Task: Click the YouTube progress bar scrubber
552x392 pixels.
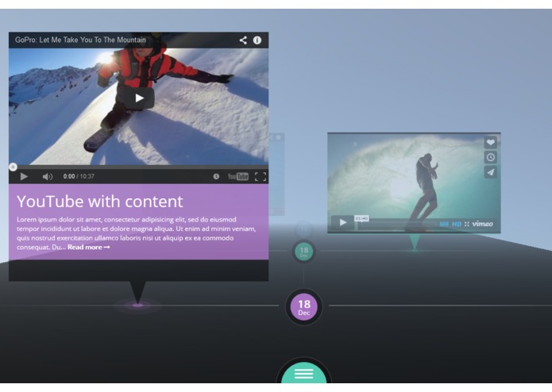Action: click(x=13, y=167)
